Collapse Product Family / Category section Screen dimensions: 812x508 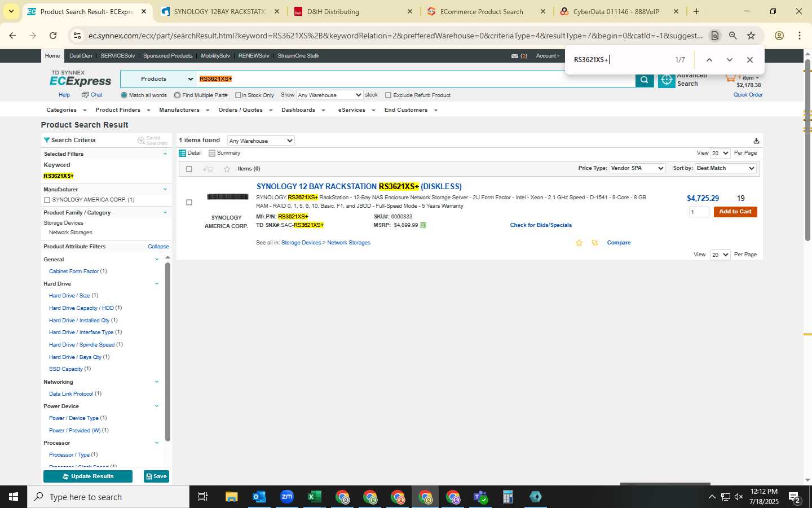coord(165,213)
